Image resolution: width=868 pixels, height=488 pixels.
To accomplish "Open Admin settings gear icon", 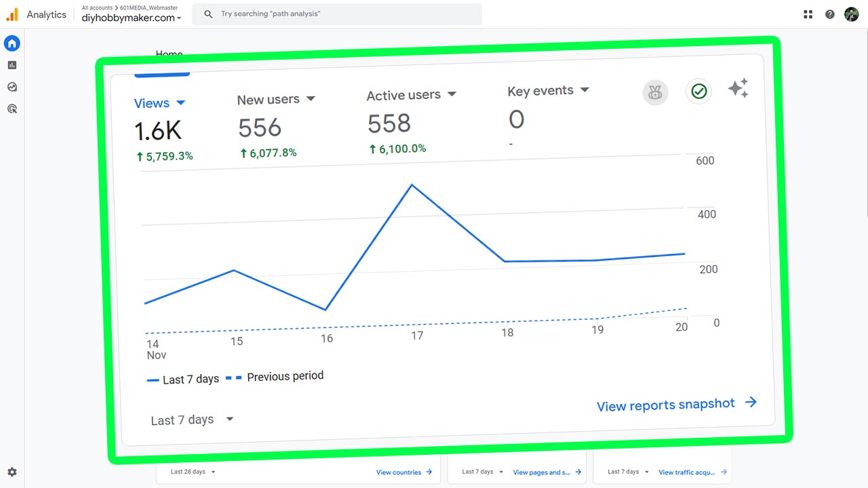I will (12, 472).
